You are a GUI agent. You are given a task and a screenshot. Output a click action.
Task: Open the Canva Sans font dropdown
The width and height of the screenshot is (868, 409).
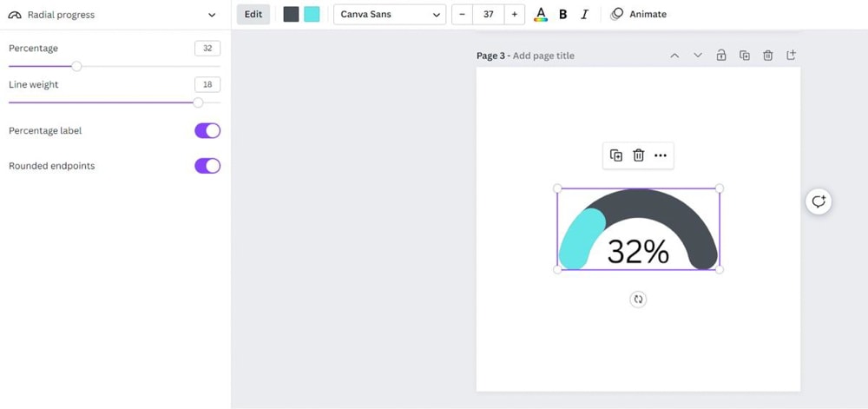click(x=390, y=15)
